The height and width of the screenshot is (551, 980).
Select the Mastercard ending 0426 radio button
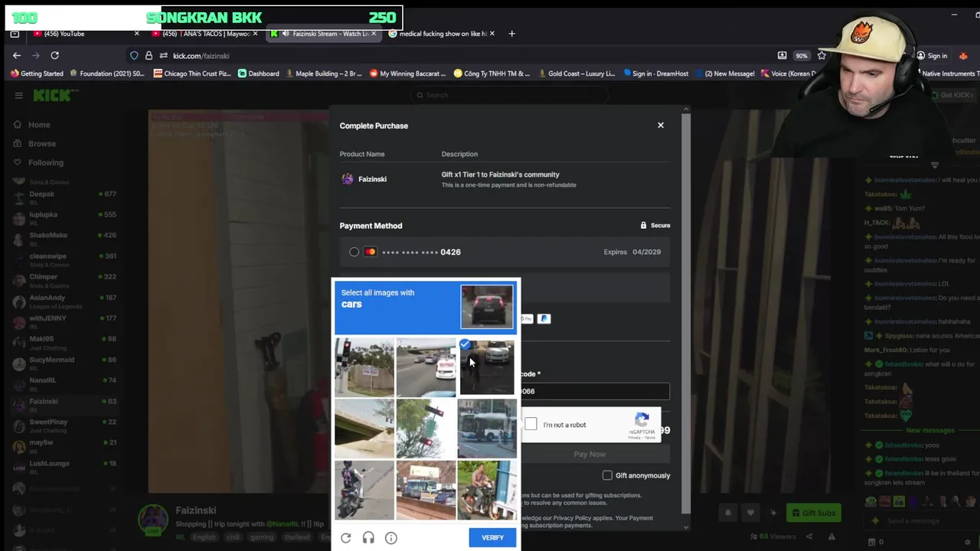tap(354, 252)
